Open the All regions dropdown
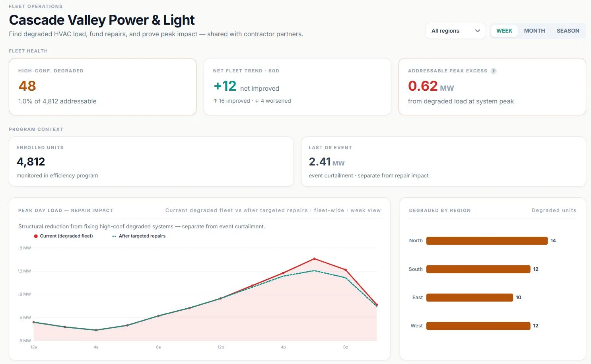This screenshot has height=364, width=591. coord(455,31)
